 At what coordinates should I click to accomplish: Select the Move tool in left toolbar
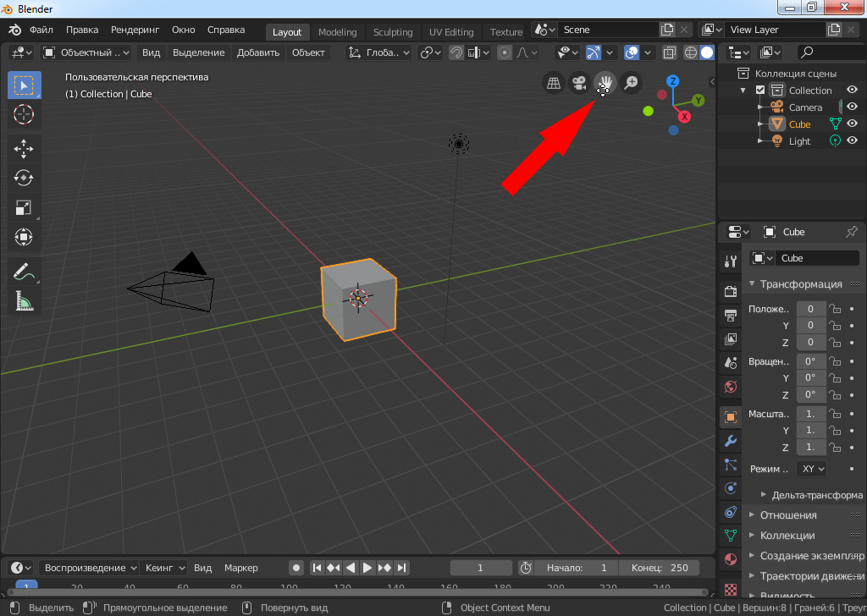pos(24,149)
